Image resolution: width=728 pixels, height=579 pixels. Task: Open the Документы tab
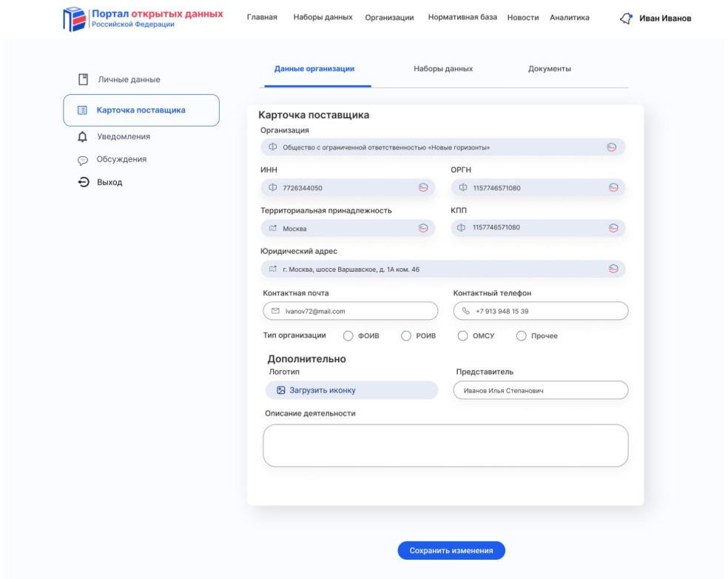point(549,69)
